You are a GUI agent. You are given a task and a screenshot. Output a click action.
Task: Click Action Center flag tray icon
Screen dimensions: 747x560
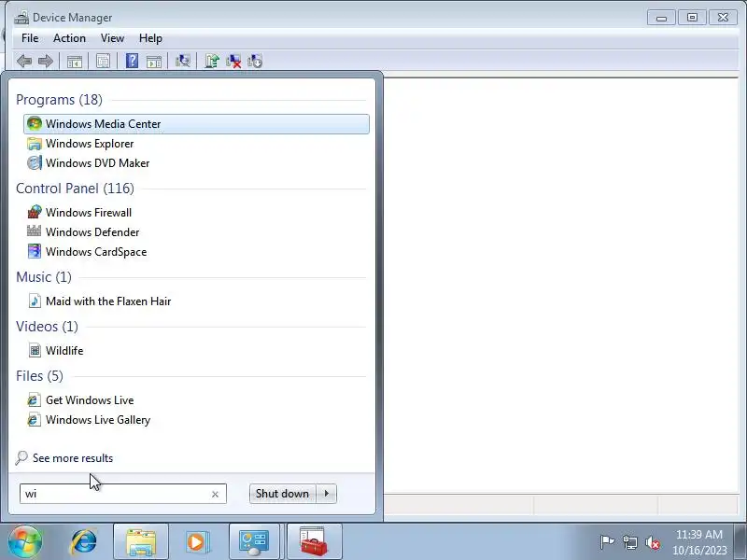[x=606, y=542]
